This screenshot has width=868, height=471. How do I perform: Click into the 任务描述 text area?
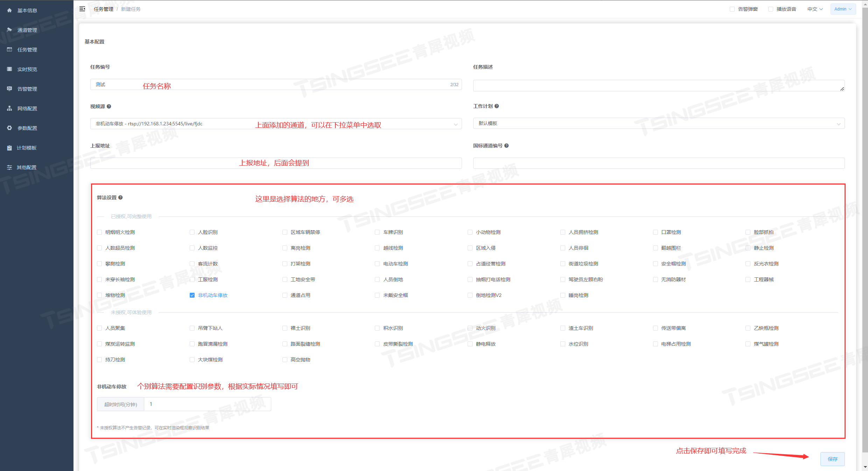pos(658,85)
